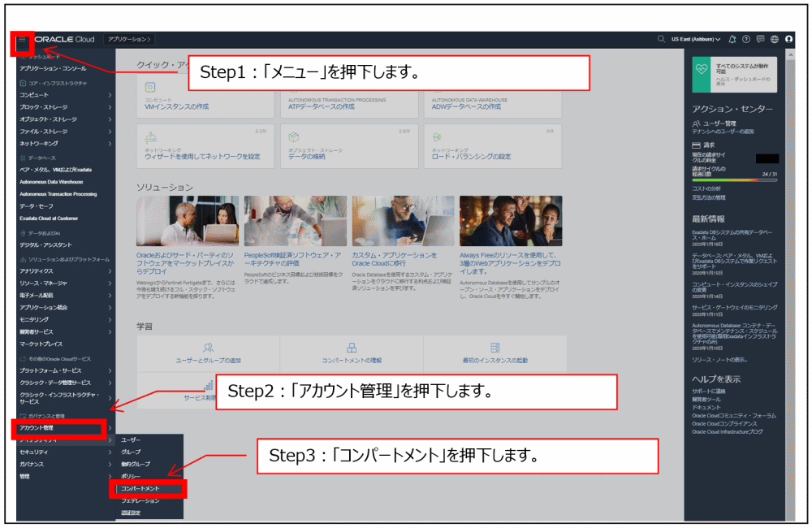Click the compute icon on VMインスタンスの作成 card
Viewport: 812px width, 528px height.
click(x=150, y=87)
